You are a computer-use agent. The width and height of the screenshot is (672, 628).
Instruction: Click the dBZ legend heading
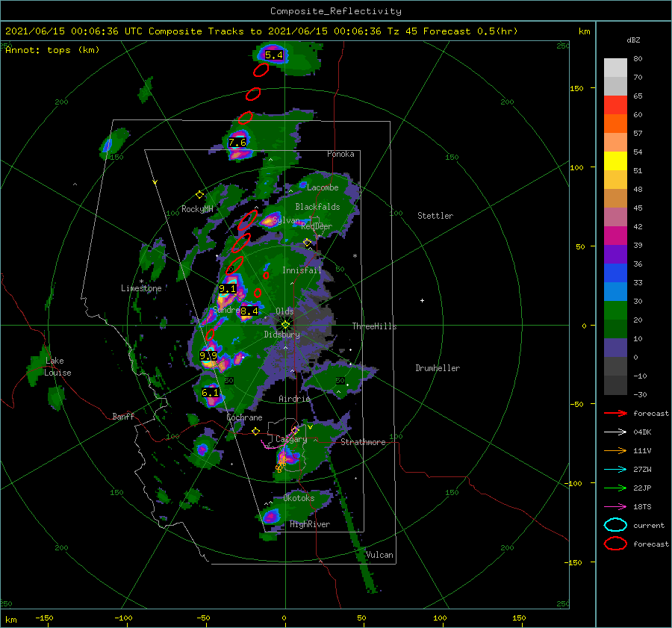tap(633, 40)
